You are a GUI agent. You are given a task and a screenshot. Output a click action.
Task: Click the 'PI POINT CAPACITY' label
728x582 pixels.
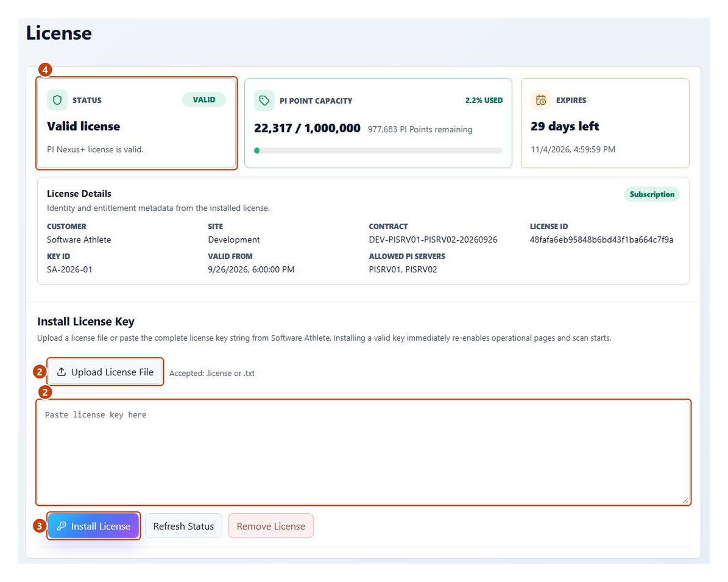316,101
